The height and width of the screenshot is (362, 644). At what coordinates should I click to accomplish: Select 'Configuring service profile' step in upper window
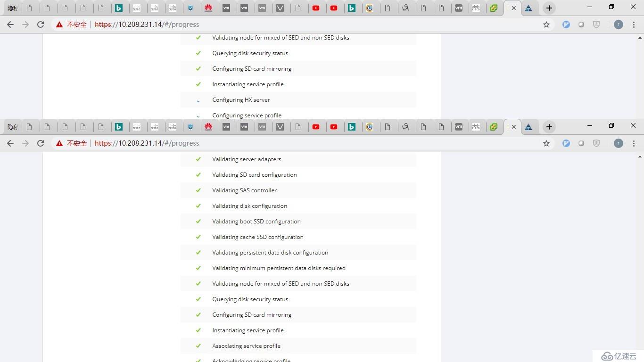(x=298, y=115)
